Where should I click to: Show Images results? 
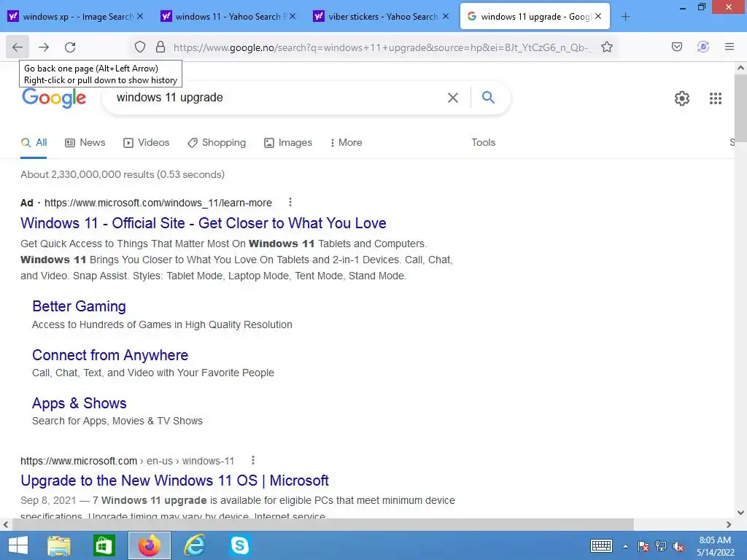[288, 142]
